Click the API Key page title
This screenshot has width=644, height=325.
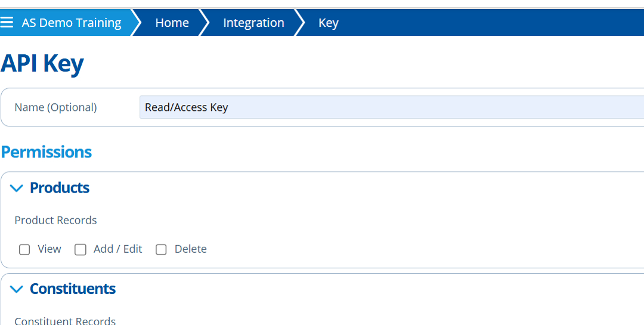click(42, 63)
